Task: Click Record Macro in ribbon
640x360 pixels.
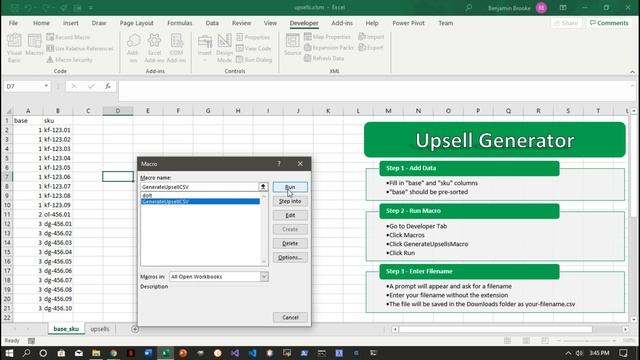Action: [68, 37]
